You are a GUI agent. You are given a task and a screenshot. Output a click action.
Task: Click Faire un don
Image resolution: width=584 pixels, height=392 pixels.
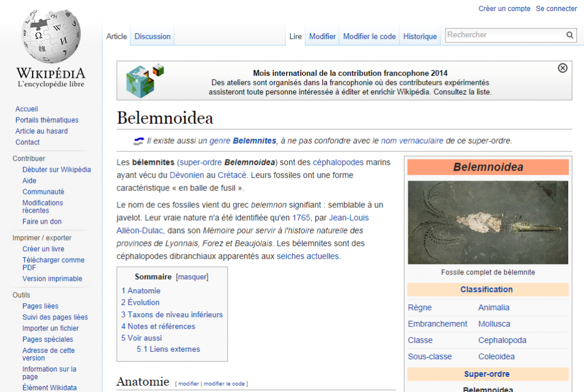(41, 221)
